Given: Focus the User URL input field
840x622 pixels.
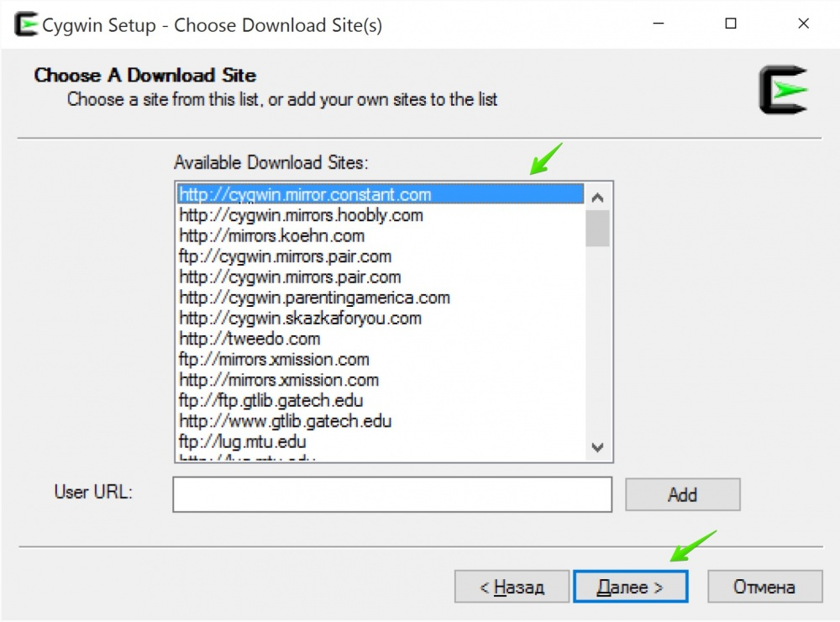Looking at the screenshot, I should coord(392,494).
